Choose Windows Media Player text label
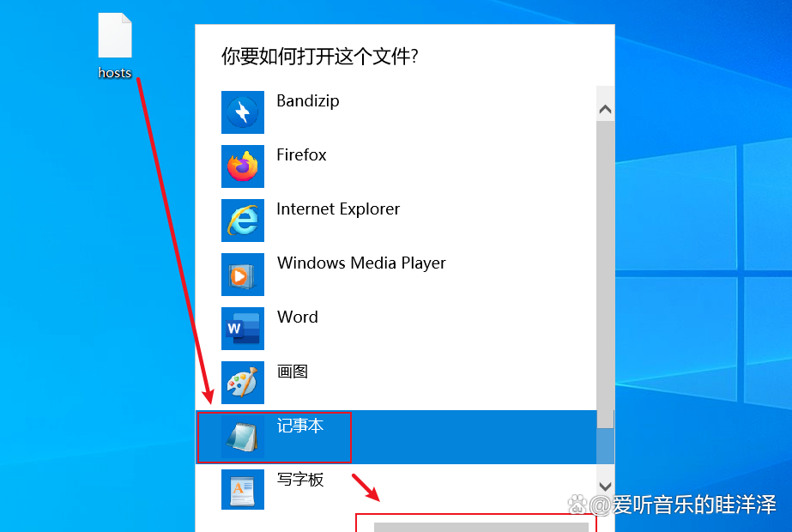Screen dimensions: 792x532 (x=361, y=263)
